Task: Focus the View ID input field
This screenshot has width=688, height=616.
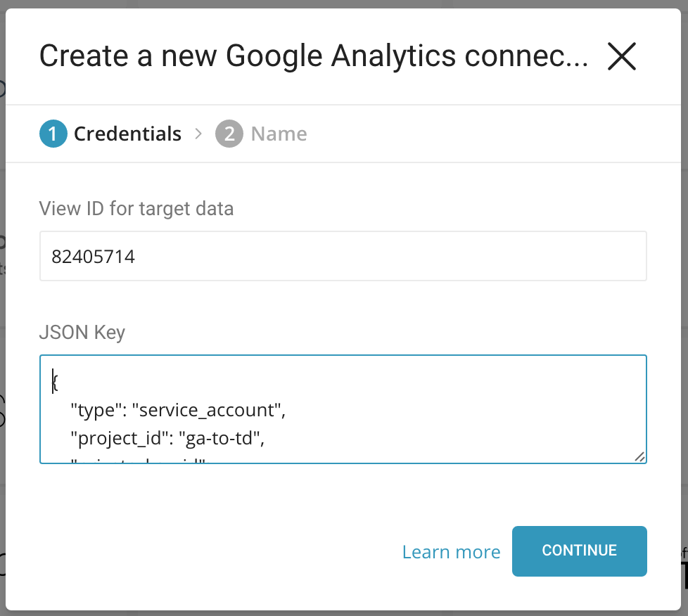Action: coord(343,257)
